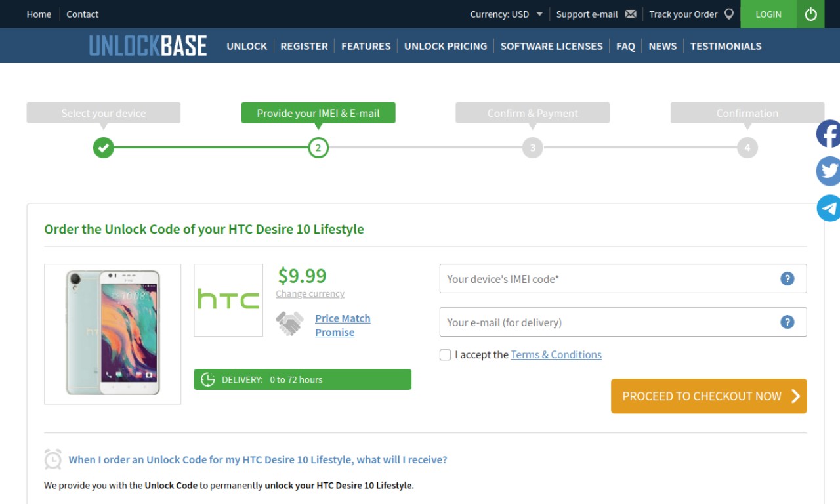Click the HTC Desire 10 Lifestyle phone image
This screenshot has width=840, height=504.
[x=112, y=334]
